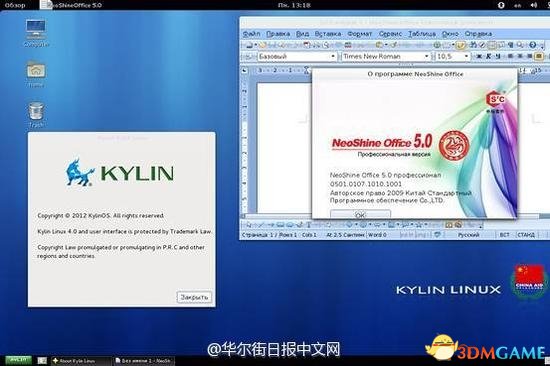
Task: Open the Файл menu
Action: pyautogui.click(x=251, y=34)
